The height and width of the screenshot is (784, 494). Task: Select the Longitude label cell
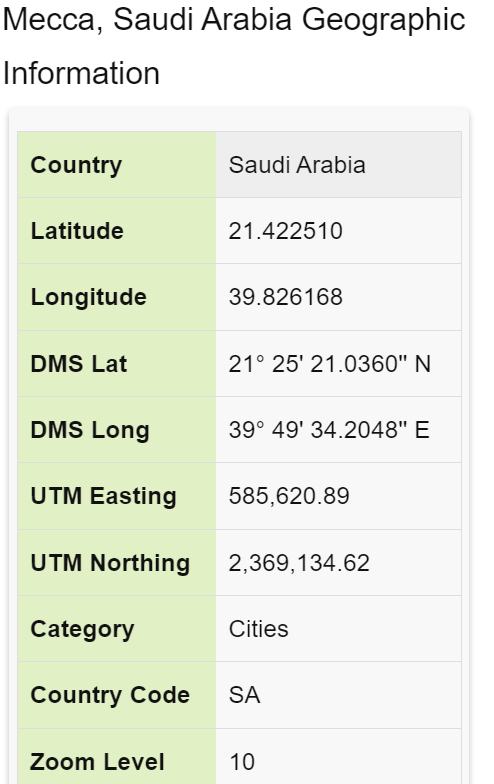pyautogui.click(x=117, y=297)
